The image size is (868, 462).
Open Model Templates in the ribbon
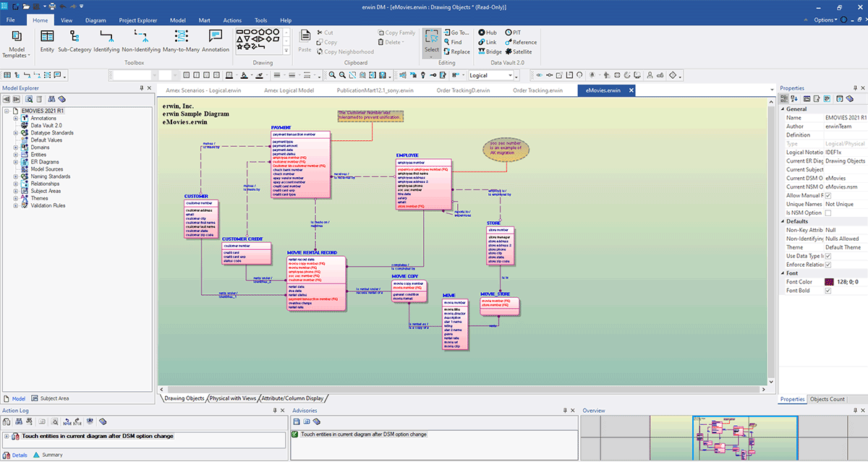tap(17, 40)
